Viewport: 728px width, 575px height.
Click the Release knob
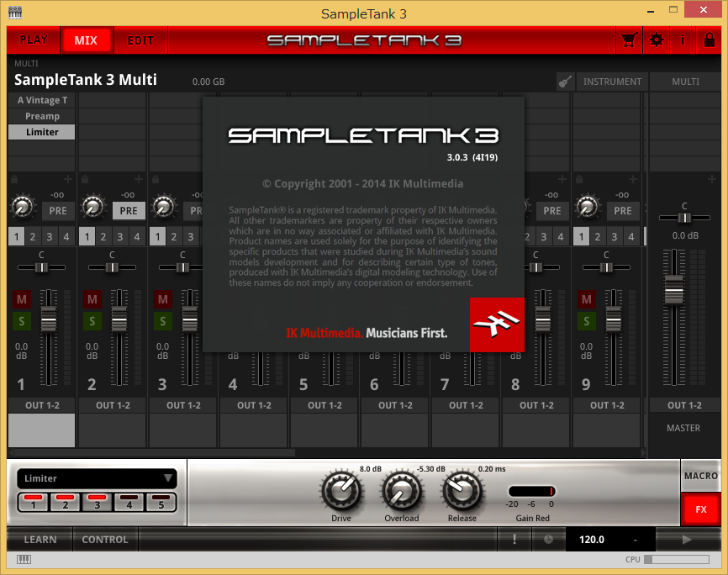[x=462, y=492]
